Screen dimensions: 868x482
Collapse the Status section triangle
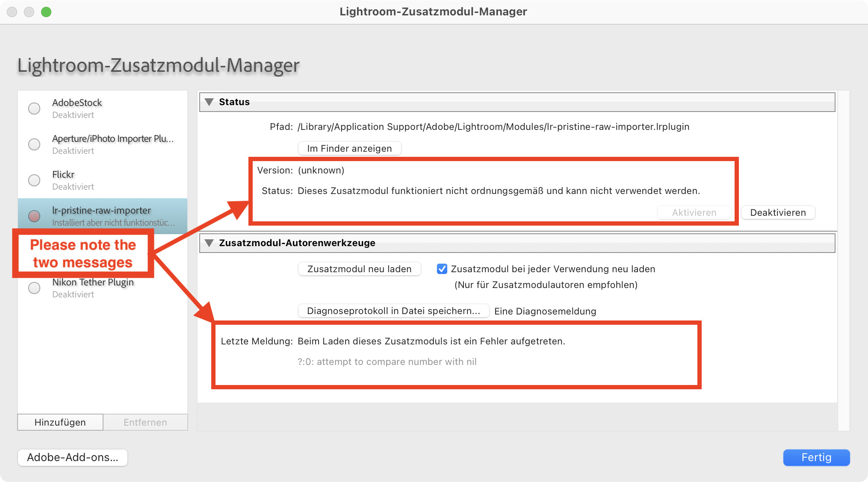[x=209, y=102]
